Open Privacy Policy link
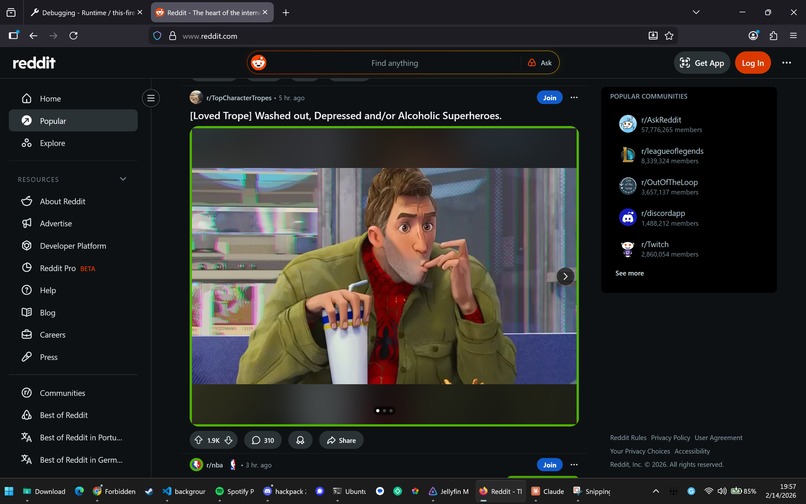The height and width of the screenshot is (504, 806). point(670,438)
